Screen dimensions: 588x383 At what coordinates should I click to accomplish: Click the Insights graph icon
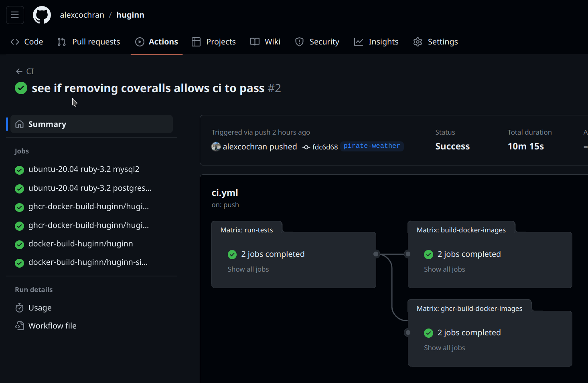(x=359, y=42)
